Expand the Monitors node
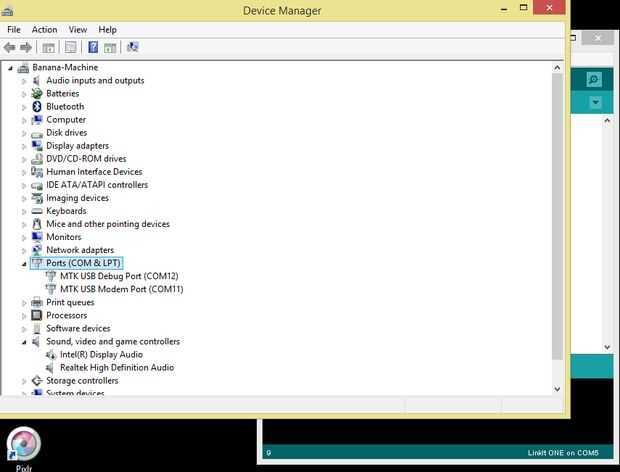Image resolution: width=620 pixels, height=472 pixels. pos(24,238)
